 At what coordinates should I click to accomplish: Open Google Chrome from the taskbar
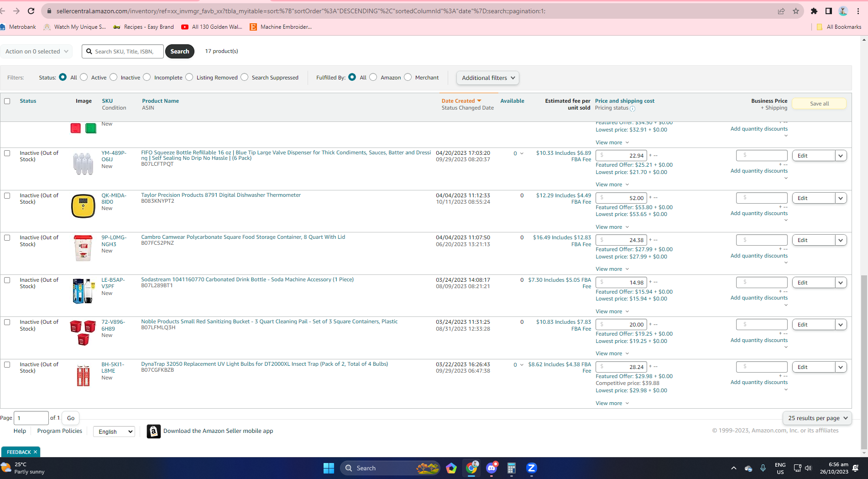tap(471, 468)
